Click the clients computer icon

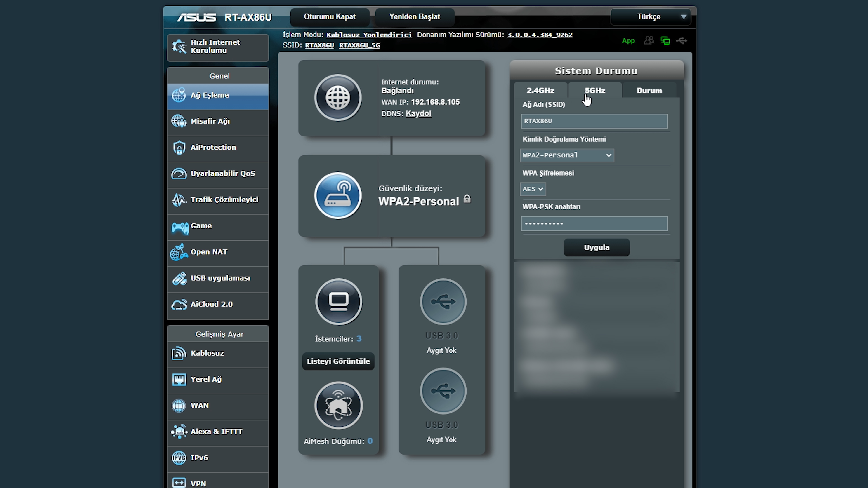coord(339,302)
